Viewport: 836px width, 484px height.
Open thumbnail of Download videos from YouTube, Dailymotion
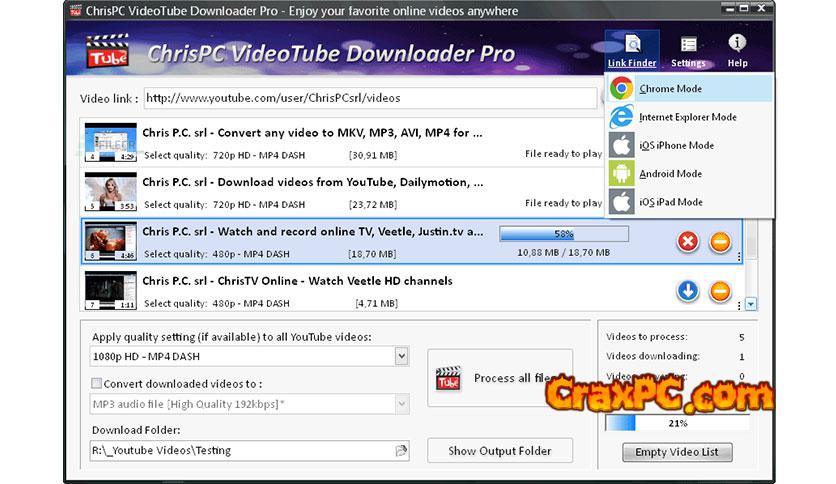coord(110,191)
